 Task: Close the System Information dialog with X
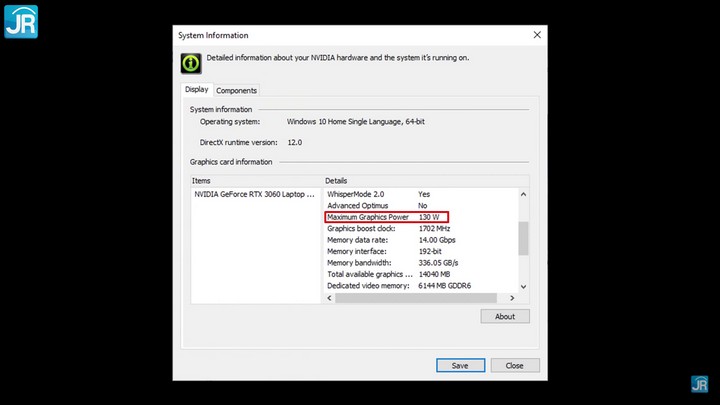pyautogui.click(x=537, y=35)
